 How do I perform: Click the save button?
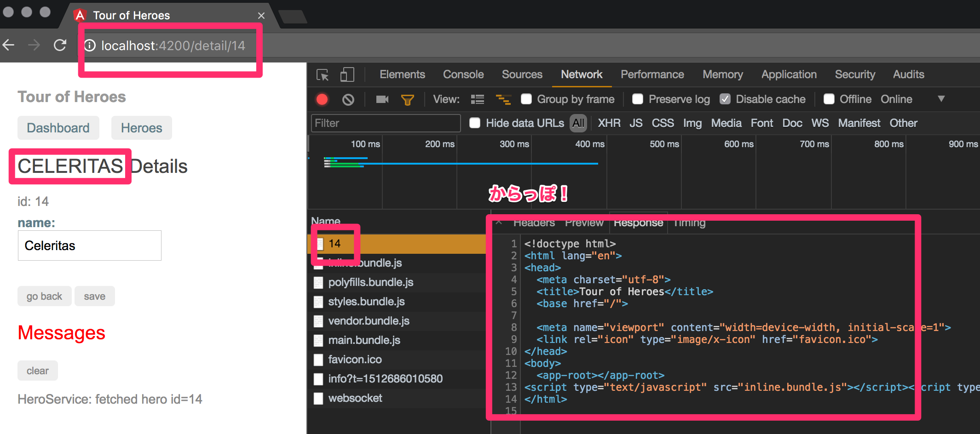[95, 296]
